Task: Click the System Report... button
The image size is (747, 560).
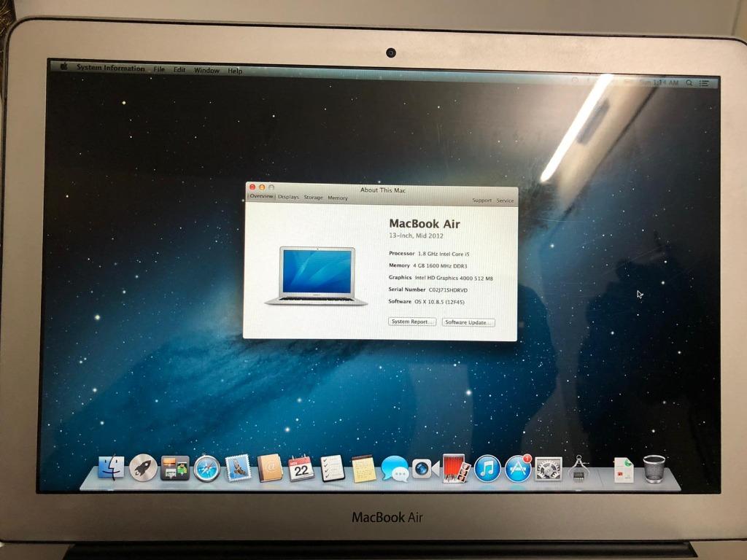Action: click(x=412, y=322)
